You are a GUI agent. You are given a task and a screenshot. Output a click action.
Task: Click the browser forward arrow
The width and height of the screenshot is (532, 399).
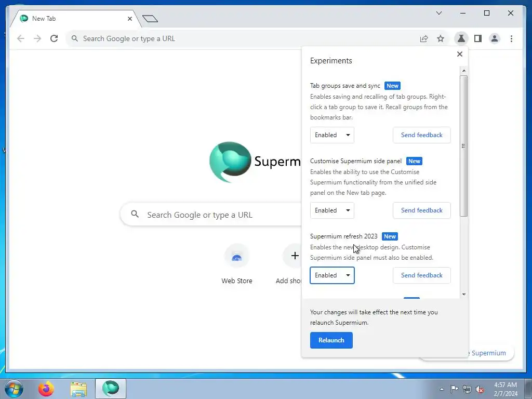[37, 38]
